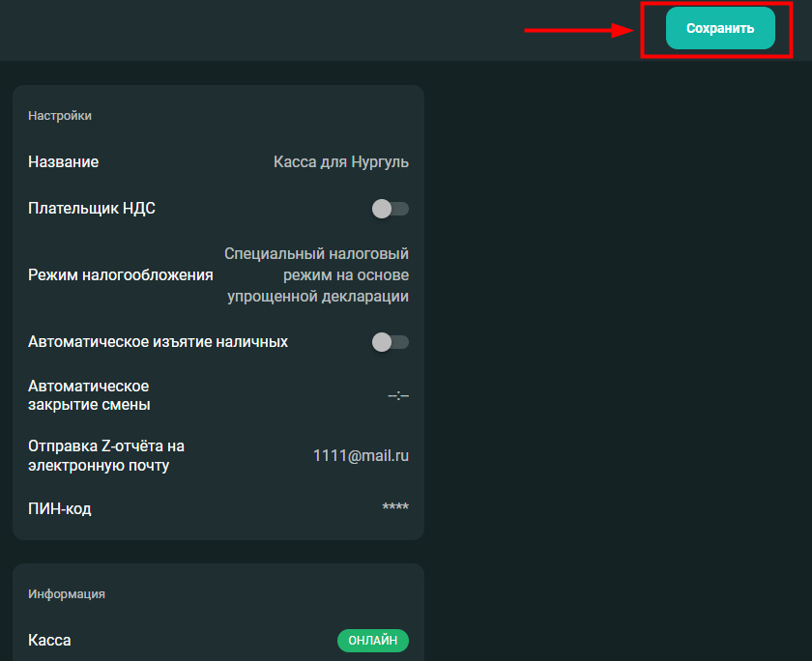Viewport: 812px width, 661px height.
Task: Click the ОНЛАЙН status badge
Action: point(373,641)
